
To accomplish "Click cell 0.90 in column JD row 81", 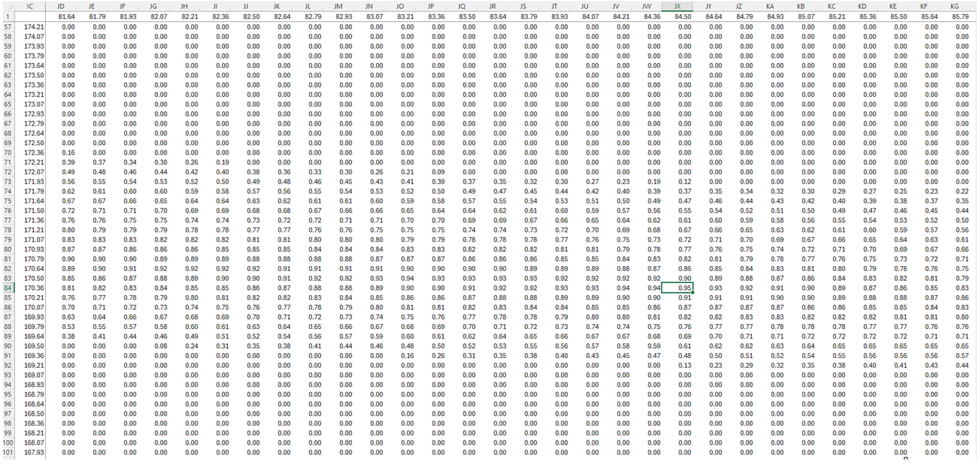I will pyautogui.click(x=61, y=258).
